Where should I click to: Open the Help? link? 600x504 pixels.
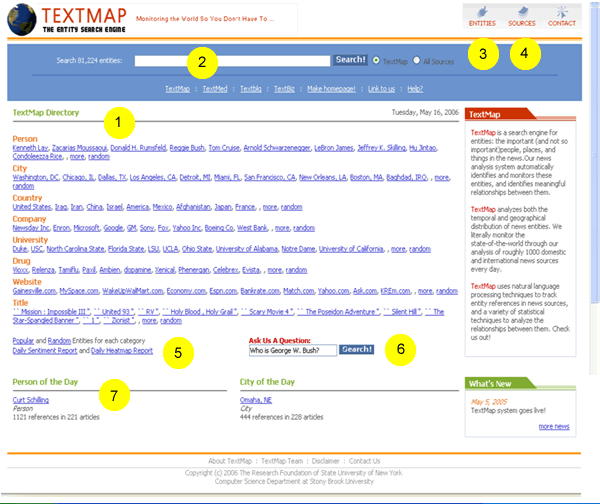[415, 89]
